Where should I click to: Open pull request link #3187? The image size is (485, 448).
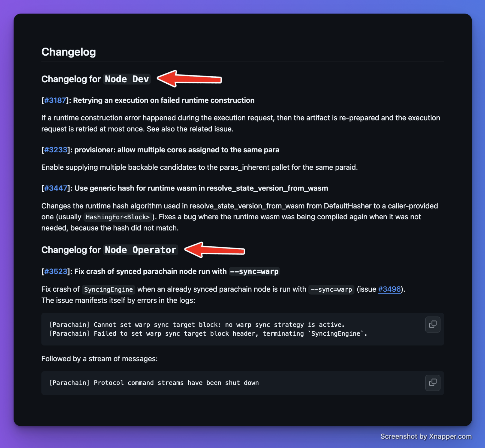point(55,100)
